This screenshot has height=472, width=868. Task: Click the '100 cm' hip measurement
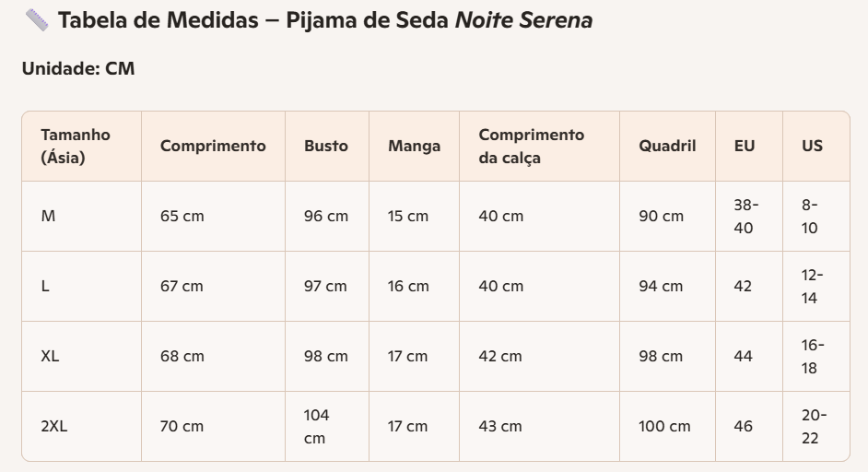(x=664, y=427)
